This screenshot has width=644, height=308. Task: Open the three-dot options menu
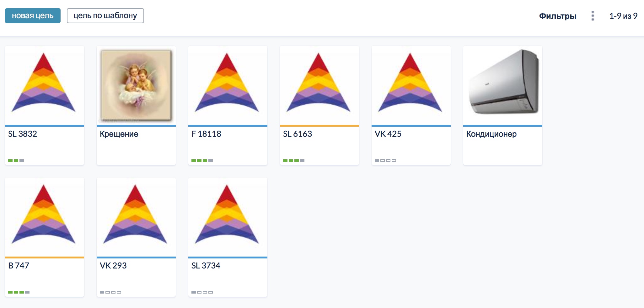click(x=593, y=16)
